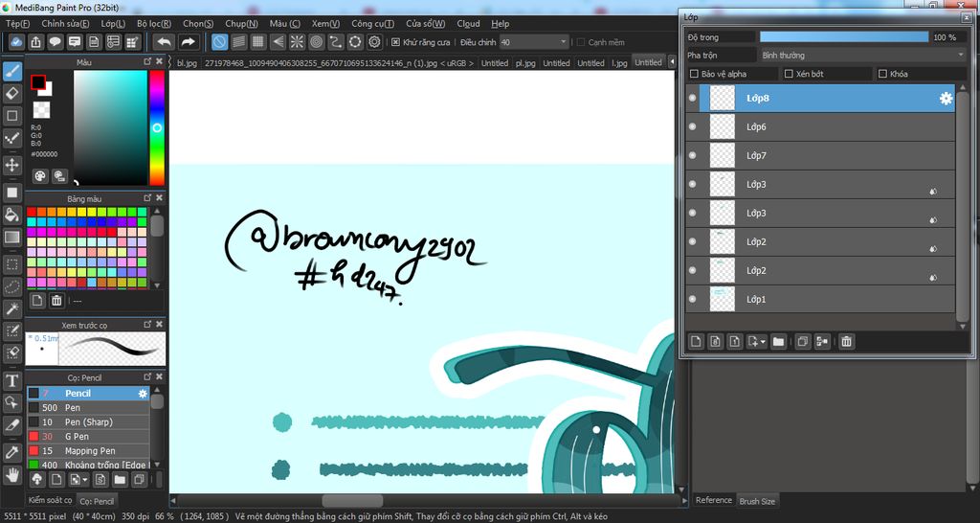Enable Khóa lock checkbox
The height and width of the screenshot is (523, 980).
(x=883, y=74)
